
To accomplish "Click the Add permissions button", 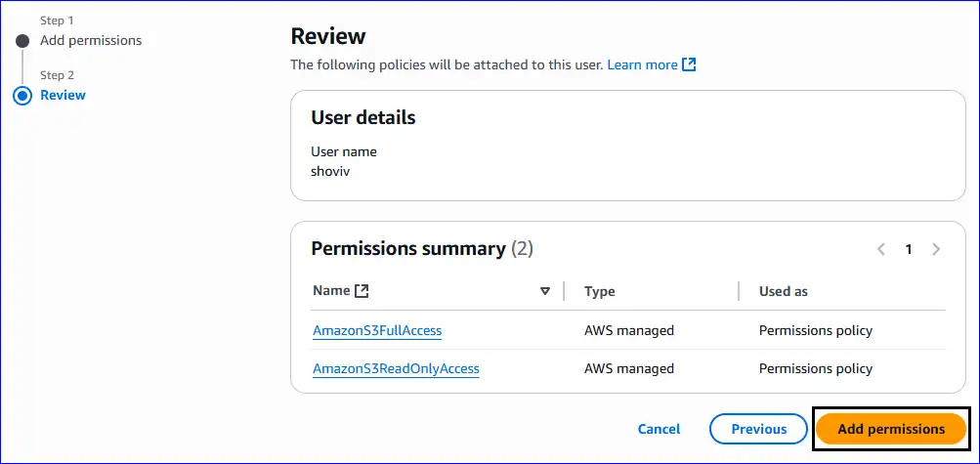I will coord(891,429).
